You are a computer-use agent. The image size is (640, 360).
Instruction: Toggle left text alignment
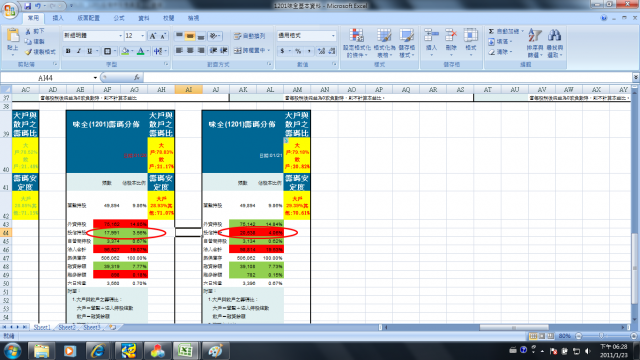179,50
